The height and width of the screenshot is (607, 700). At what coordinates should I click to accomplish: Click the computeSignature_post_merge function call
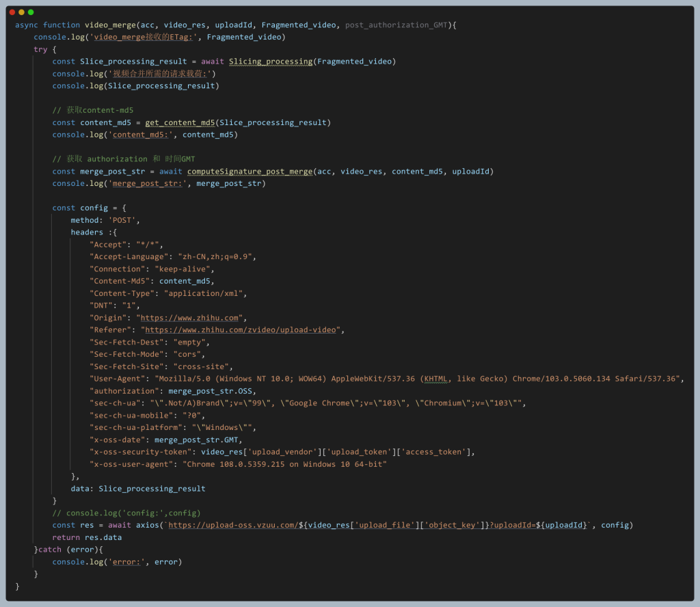point(250,172)
